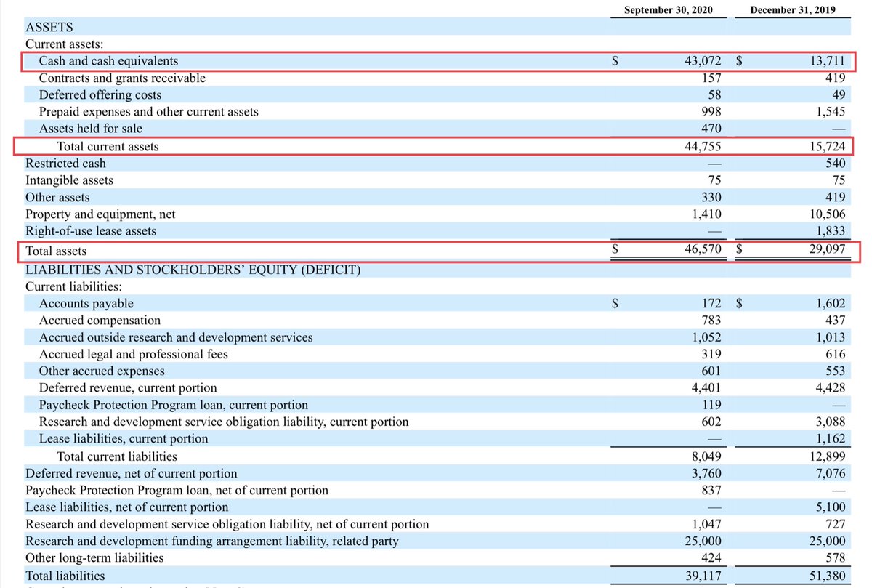Select legal fees value 616
Viewport: 872px width, 588px height.
(x=834, y=354)
